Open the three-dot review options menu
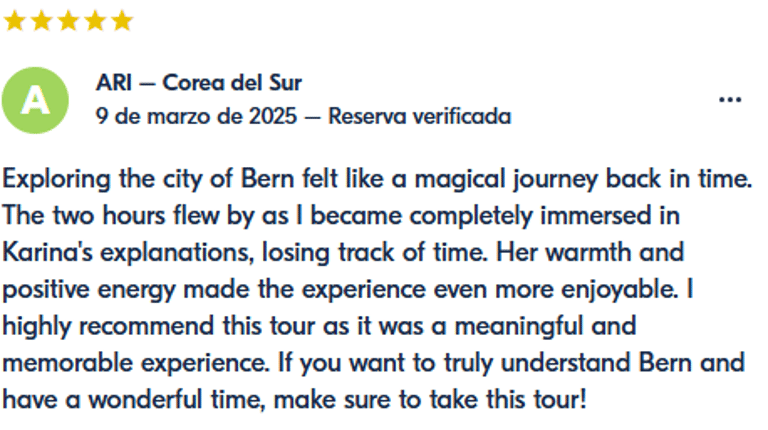The width and height of the screenshot is (768, 430). pyautogui.click(x=730, y=100)
